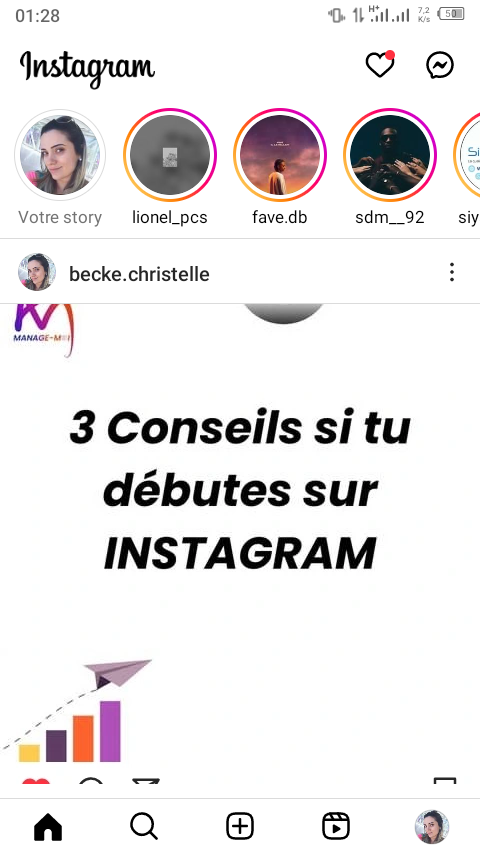Tap the create new post plus icon
This screenshot has width=480, height=854.
coord(240,826)
